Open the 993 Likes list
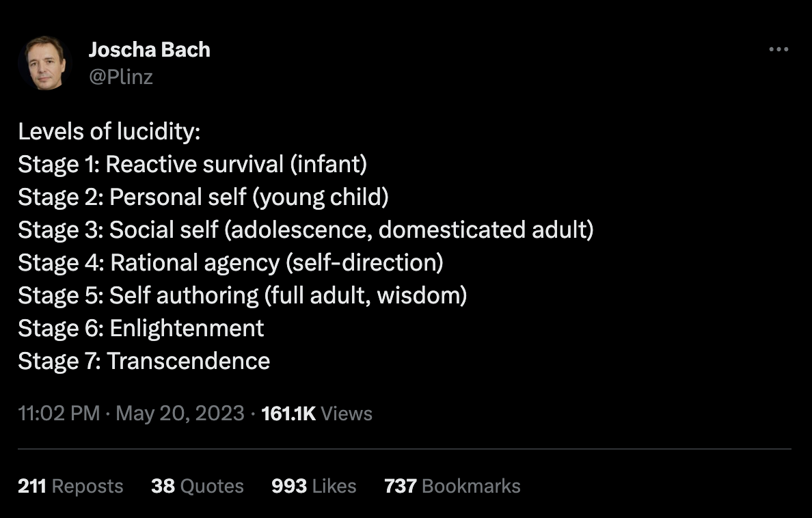 [314, 486]
